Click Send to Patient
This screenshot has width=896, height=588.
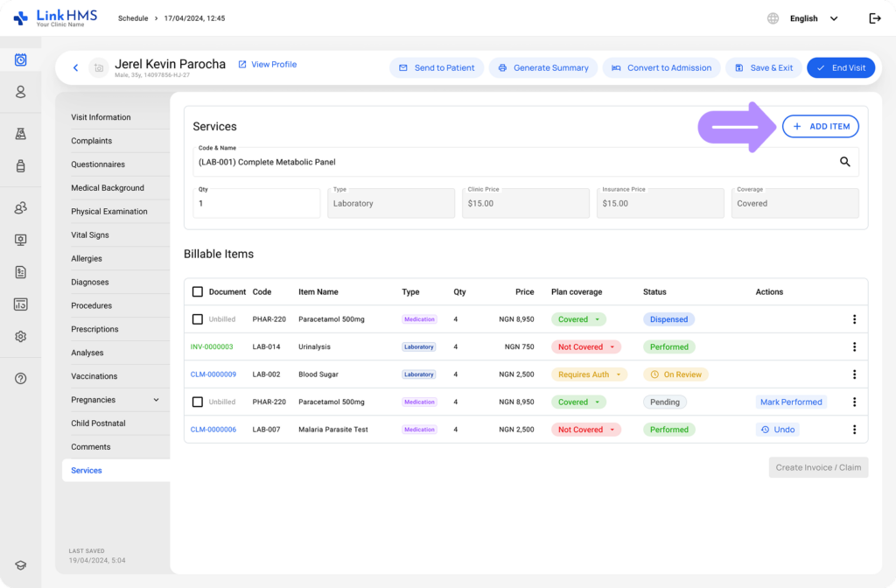(x=437, y=68)
